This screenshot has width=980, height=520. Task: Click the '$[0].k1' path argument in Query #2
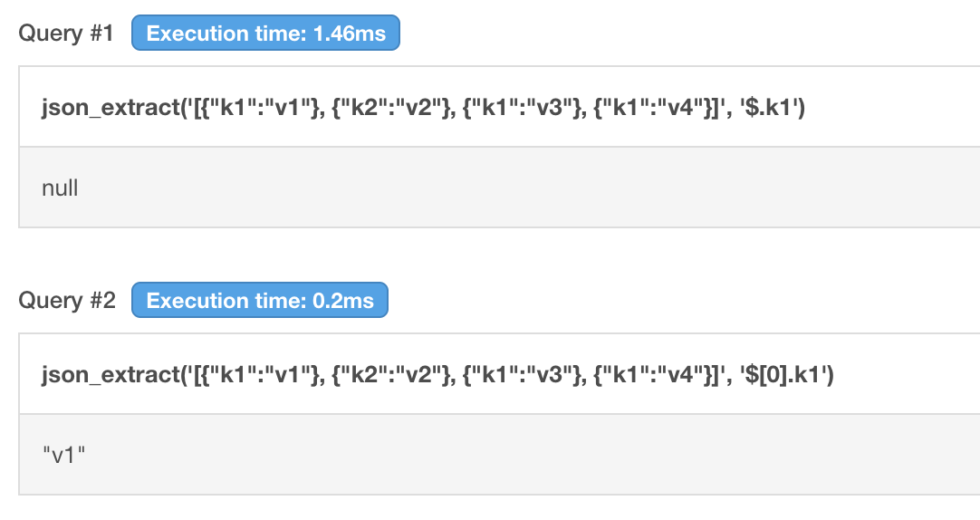pyautogui.click(x=786, y=374)
